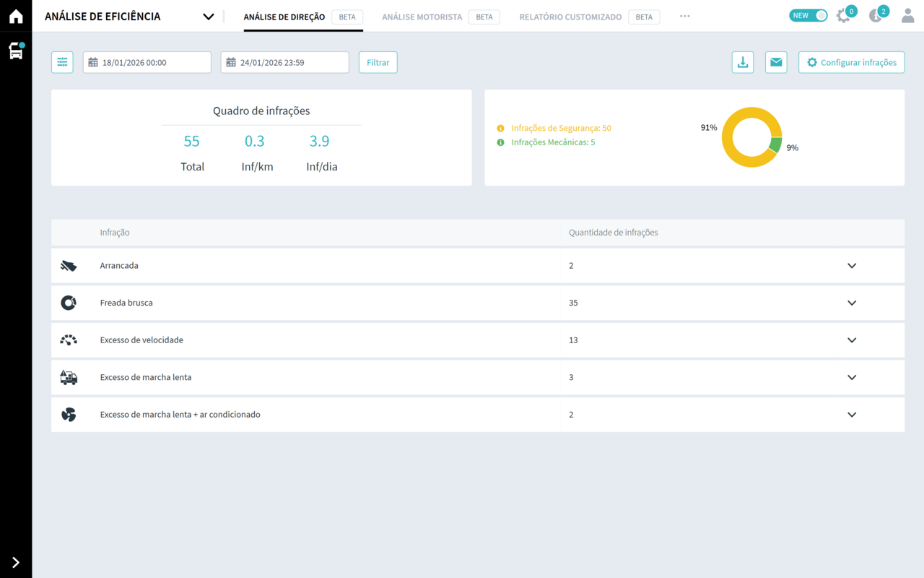Open the filter options sliders icon
Viewport: 924px width, 578px height.
coord(62,63)
